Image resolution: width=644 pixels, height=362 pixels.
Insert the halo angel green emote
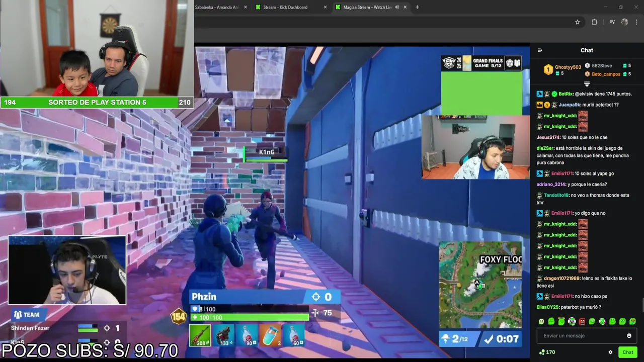(x=561, y=321)
